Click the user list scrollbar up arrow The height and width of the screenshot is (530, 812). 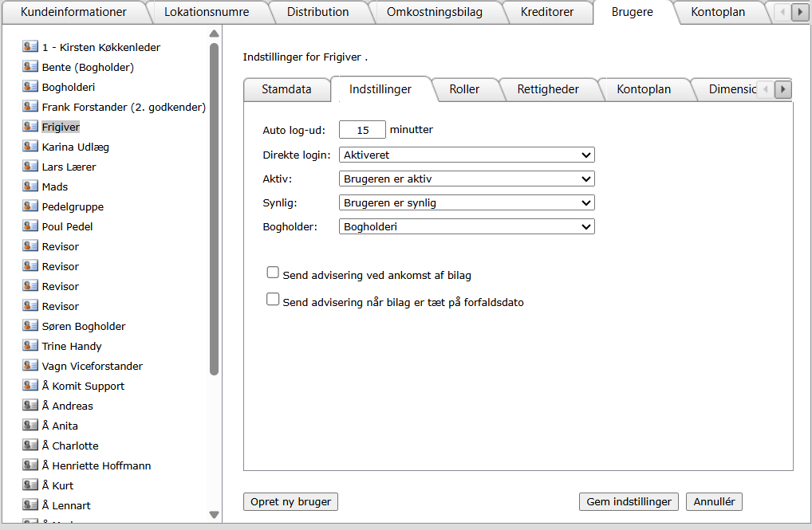pos(214,34)
